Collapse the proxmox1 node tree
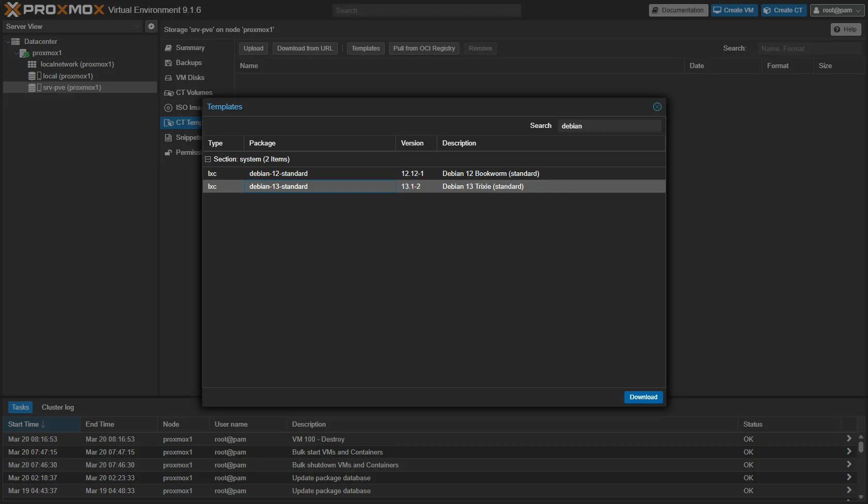Image resolution: width=868 pixels, height=504 pixels. (x=16, y=53)
